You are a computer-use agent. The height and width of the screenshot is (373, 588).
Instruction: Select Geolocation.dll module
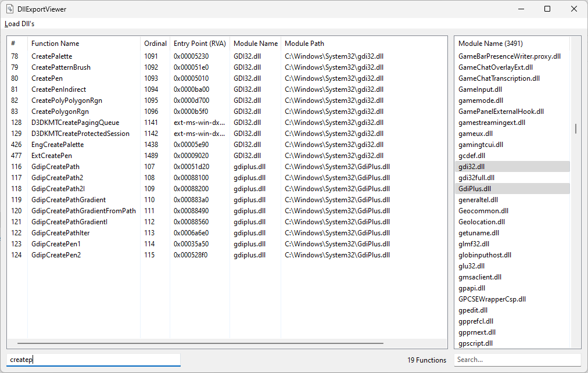pyautogui.click(x=512, y=222)
